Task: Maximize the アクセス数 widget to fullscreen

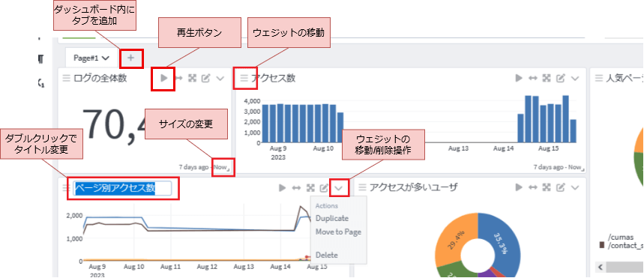Action: click(547, 78)
